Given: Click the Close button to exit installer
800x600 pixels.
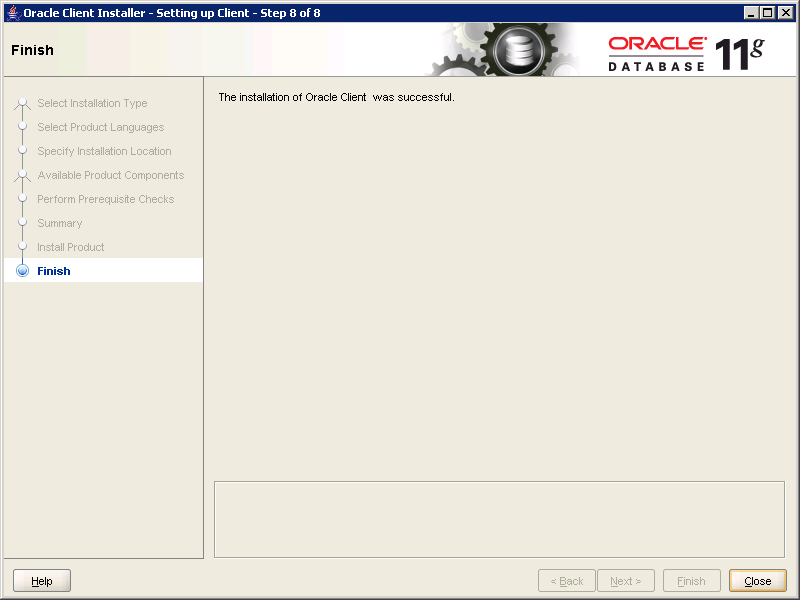Looking at the screenshot, I should click(x=758, y=581).
